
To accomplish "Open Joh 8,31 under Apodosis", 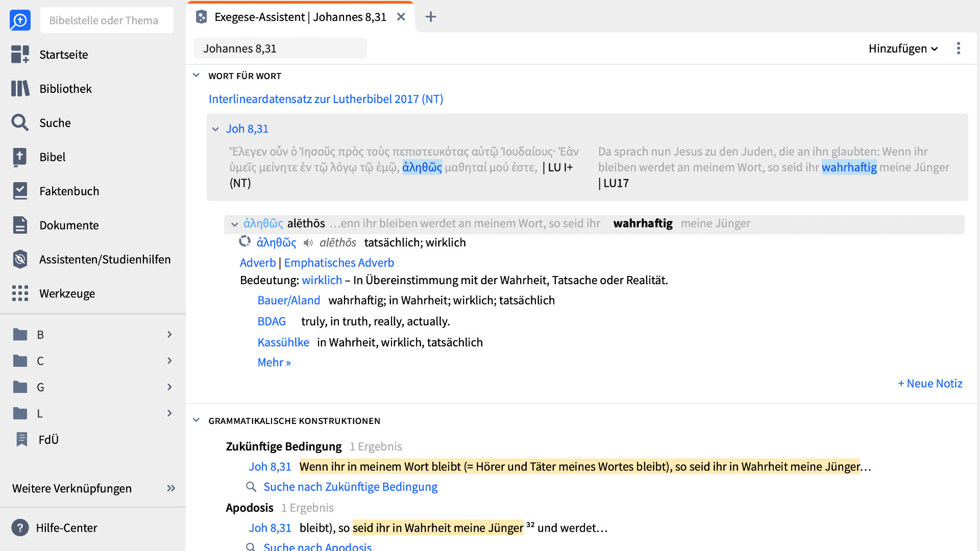I will (x=269, y=528).
